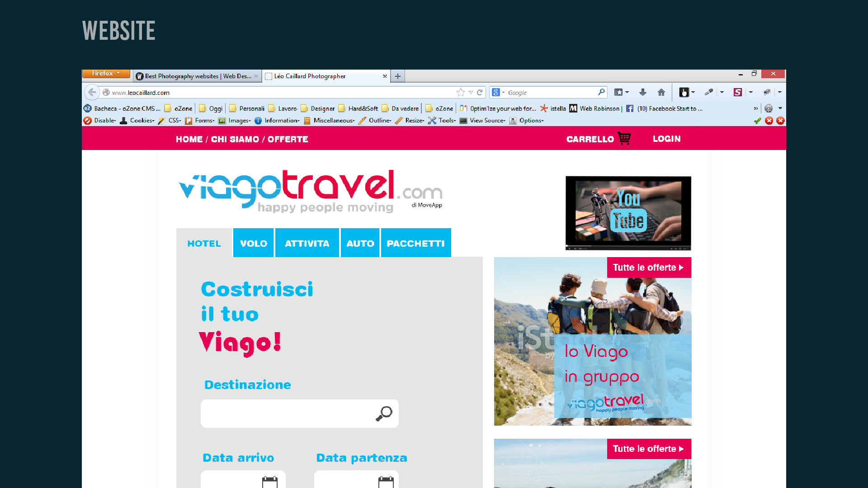
Task: Open the Resize web developer menu
Action: coord(410,121)
